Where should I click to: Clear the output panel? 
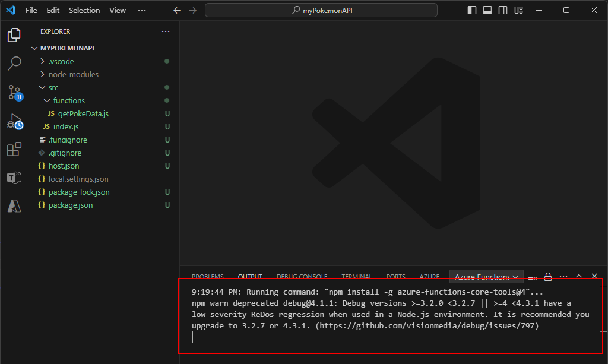[x=533, y=276]
